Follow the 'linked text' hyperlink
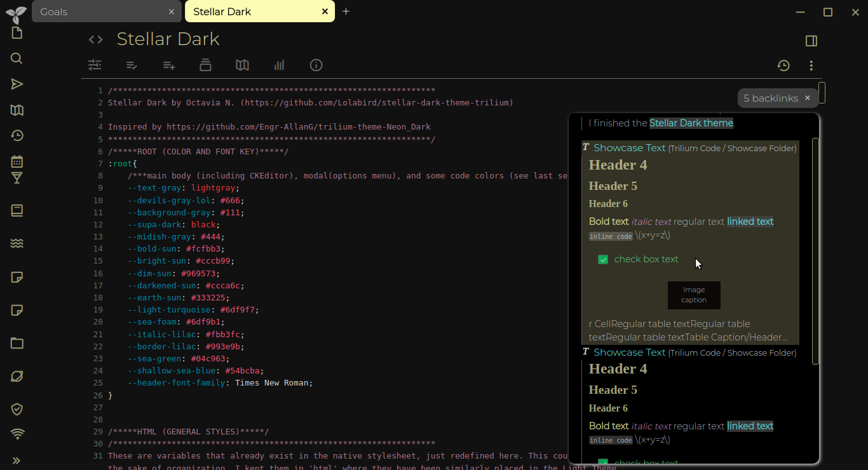868x470 pixels. tap(750, 222)
